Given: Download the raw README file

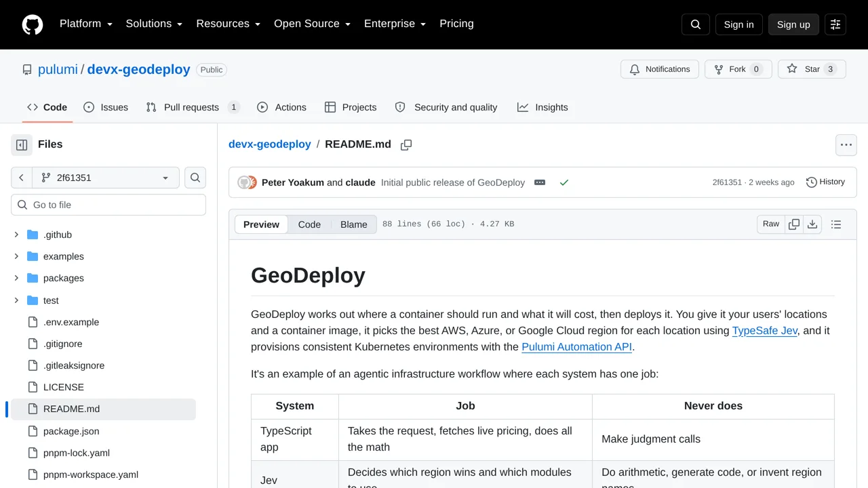Looking at the screenshot, I should pos(812,224).
